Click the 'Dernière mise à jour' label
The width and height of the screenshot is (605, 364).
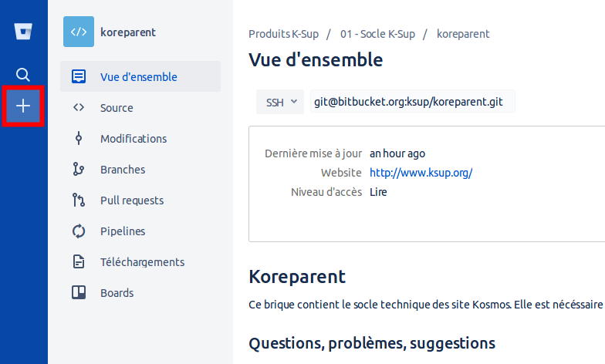pos(313,153)
